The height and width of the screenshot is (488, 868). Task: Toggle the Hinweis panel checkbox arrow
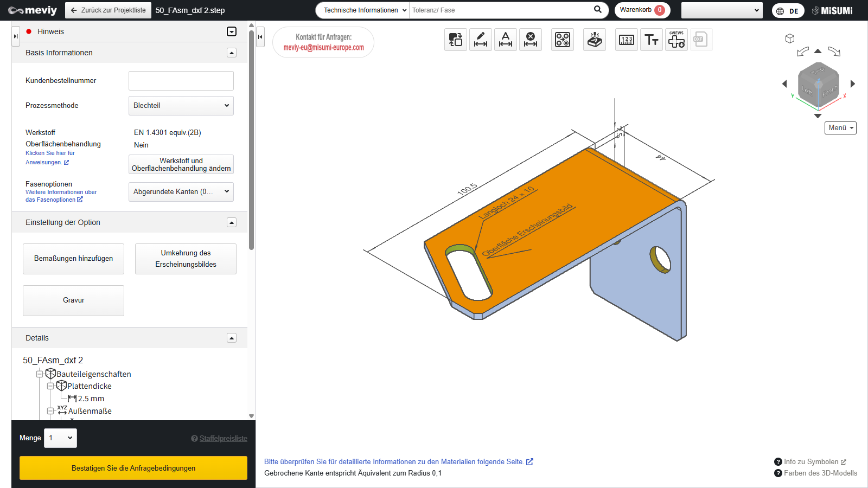[232, 31]
